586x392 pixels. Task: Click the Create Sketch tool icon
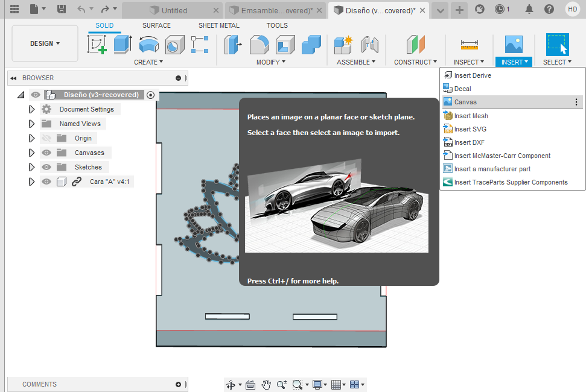tap(97, 45)
